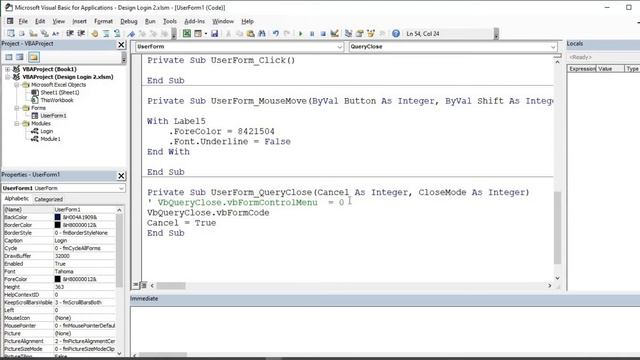This screenshot has height=360, width=640.
Task: Open Properties UserForm1 object dropdown
Action: click(x=121, y=188)
